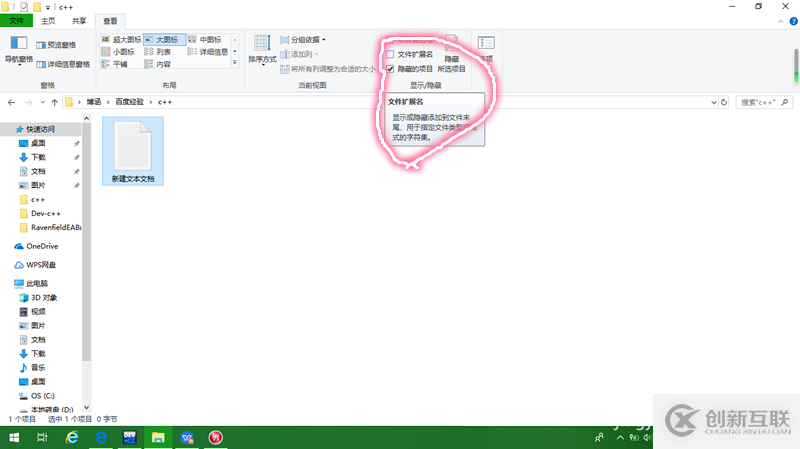Open address bar history dropdown
This screenshot has height=449, width=800.
pyautogui.click(x=714, y=102)
